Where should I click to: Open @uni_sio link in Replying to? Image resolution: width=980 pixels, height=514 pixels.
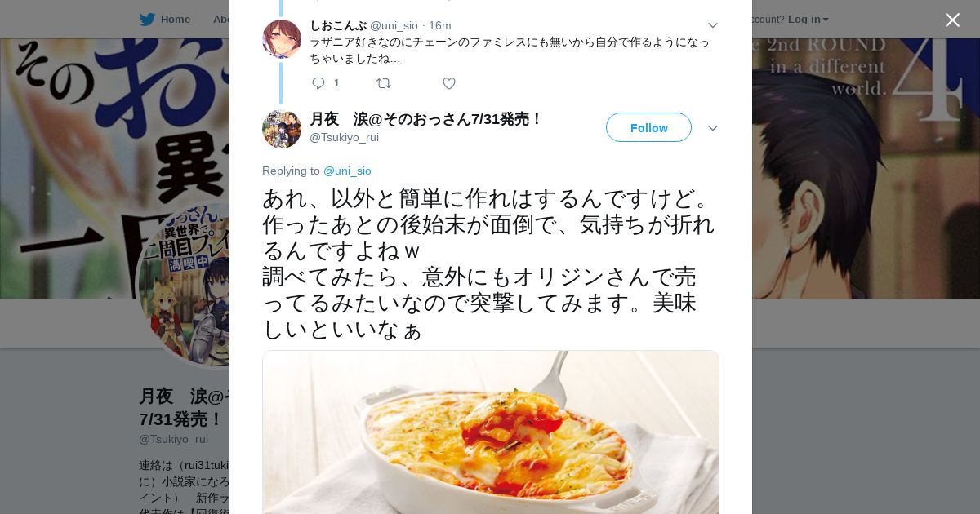(x=347, y=171)
